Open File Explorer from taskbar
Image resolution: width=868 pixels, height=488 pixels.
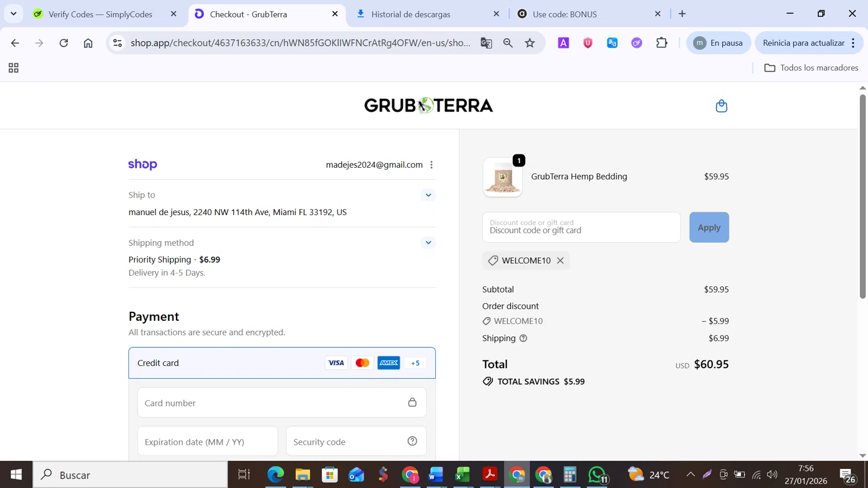[303, 475]
